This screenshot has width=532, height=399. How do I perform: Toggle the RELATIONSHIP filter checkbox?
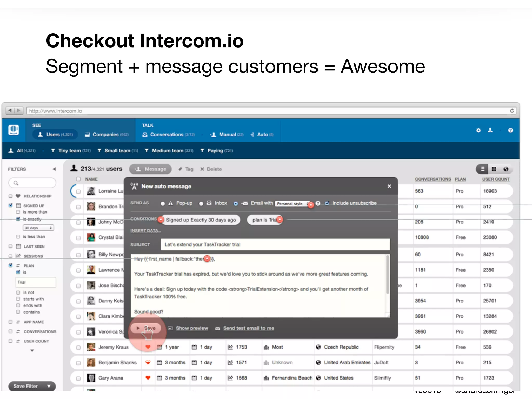pos(11,196)
